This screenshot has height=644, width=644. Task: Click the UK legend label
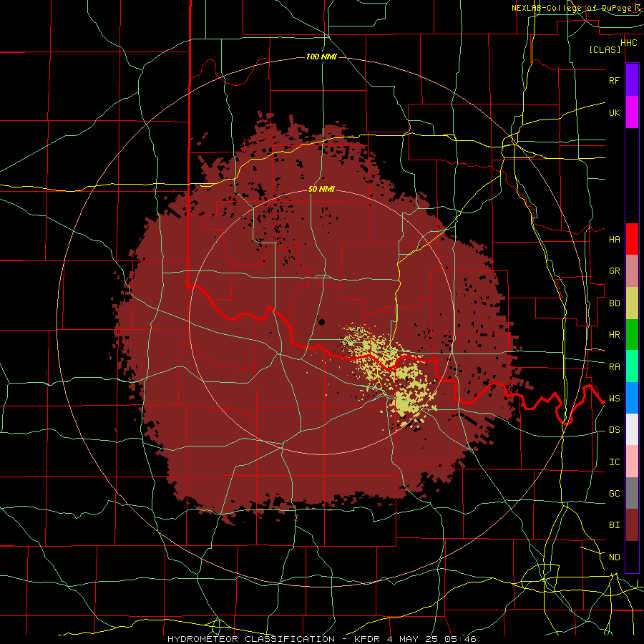pos(614,112)
